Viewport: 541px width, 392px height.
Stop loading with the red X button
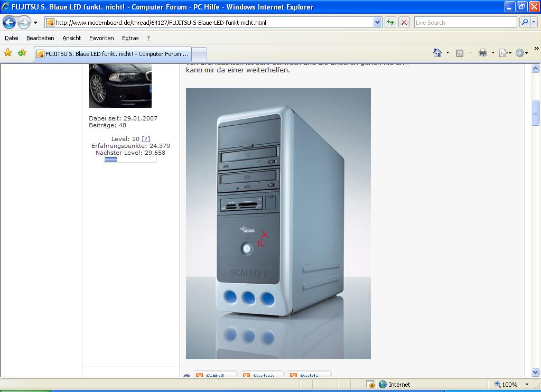(404, 22)
